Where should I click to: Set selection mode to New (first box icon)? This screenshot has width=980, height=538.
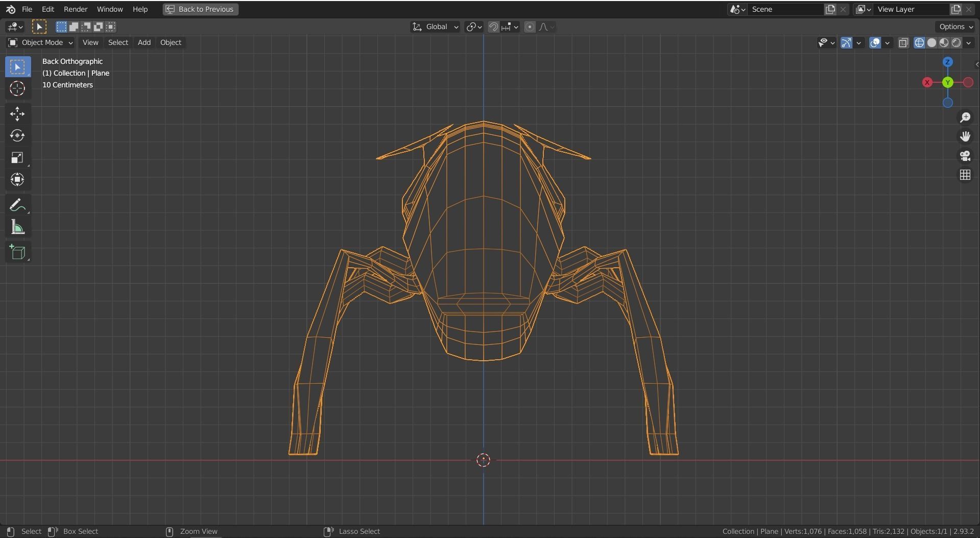tap(62, 27)
